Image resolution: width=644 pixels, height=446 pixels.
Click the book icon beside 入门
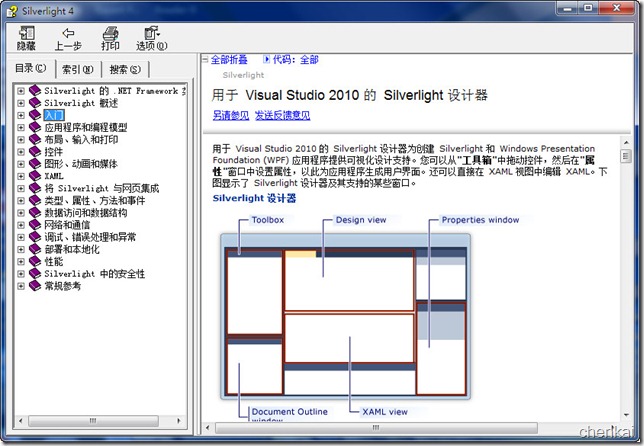[35, 115]
